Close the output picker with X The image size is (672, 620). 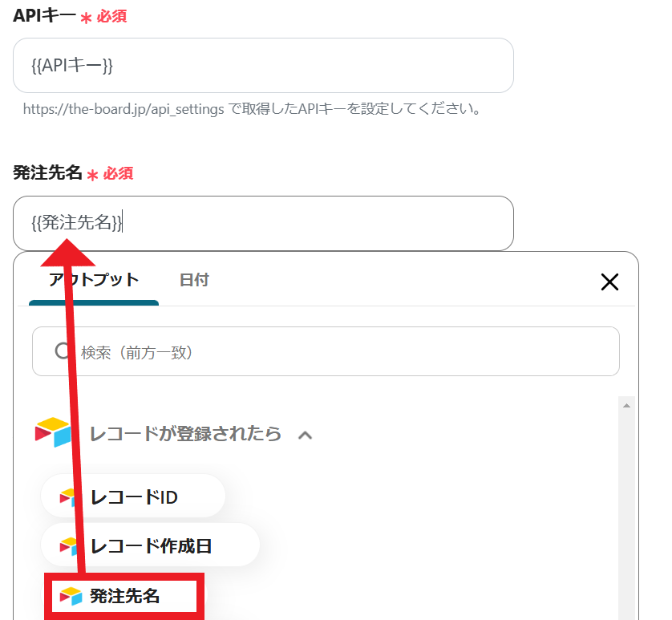coord(609,282)
